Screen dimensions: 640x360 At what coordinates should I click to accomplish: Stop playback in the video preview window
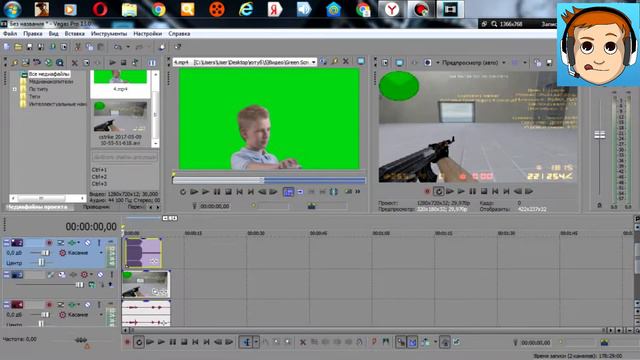click(x=484, y=191)
